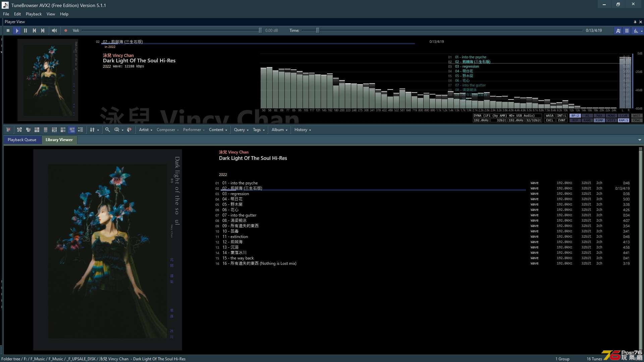Click the third library toolbar icon
This screenshot has height=362, width=644.
pyautogui.click(x=28, y=130)
